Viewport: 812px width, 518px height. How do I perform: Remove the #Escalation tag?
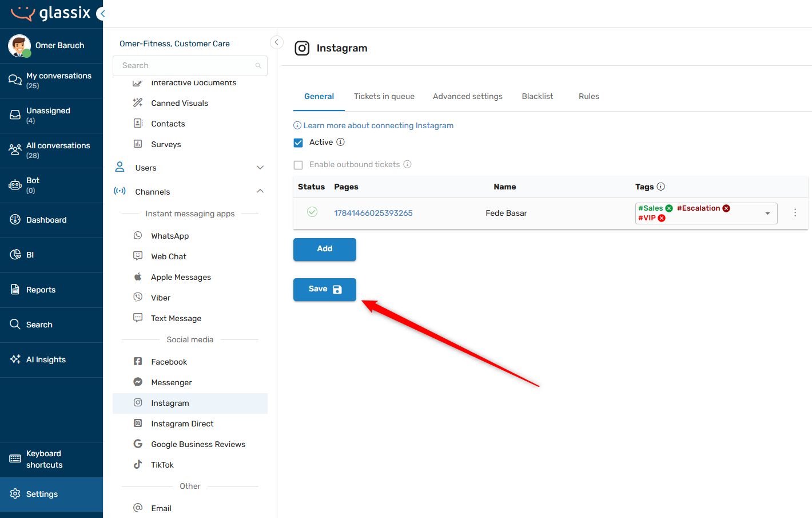click(x=726, y=208)
